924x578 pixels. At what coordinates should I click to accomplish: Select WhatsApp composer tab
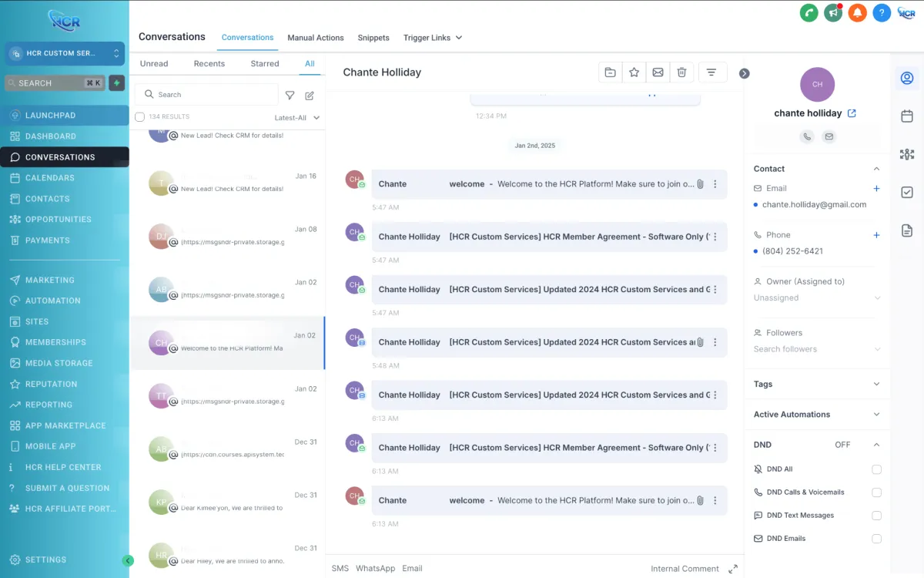point(376,569)
